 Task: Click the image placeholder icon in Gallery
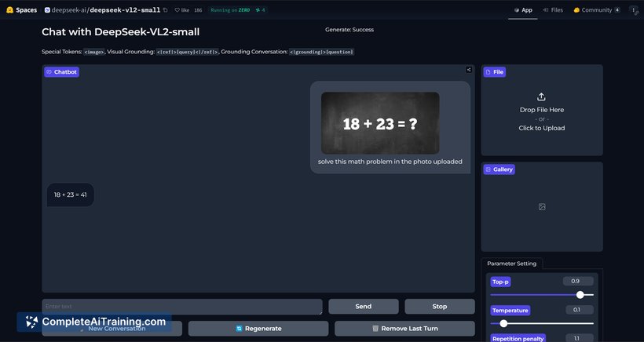coord(542,206)
